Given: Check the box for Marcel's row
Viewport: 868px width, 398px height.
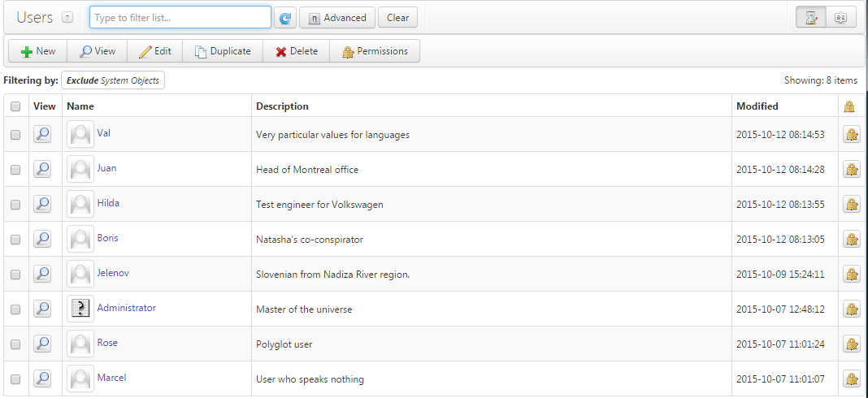Looking at the screenshot, I should pyautogui.click(x=15, y=379).
